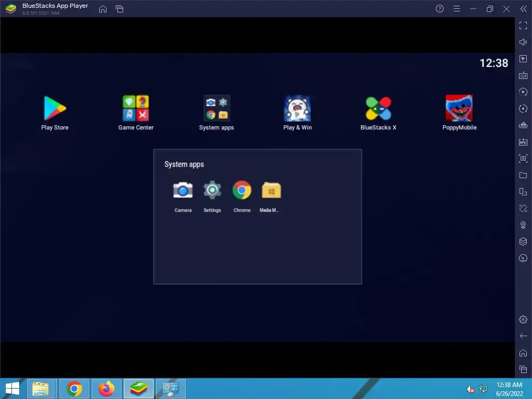The image size is (532, 399).
Task: Restore down the BlueStacks window
Action: (x=490, y=9)
